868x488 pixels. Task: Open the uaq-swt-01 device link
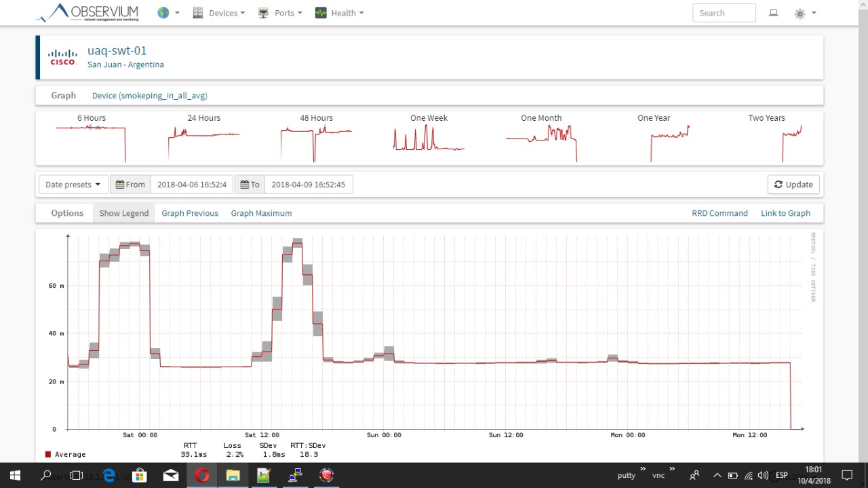117,51
